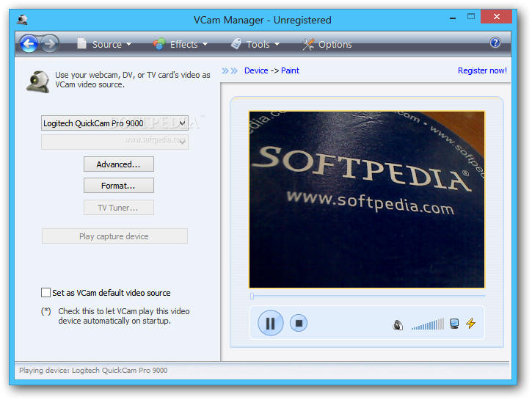The width and height of the screenshot is (532, 400).
Task: Maximize the VCam Manager window
Action: (x=471, y=17)
